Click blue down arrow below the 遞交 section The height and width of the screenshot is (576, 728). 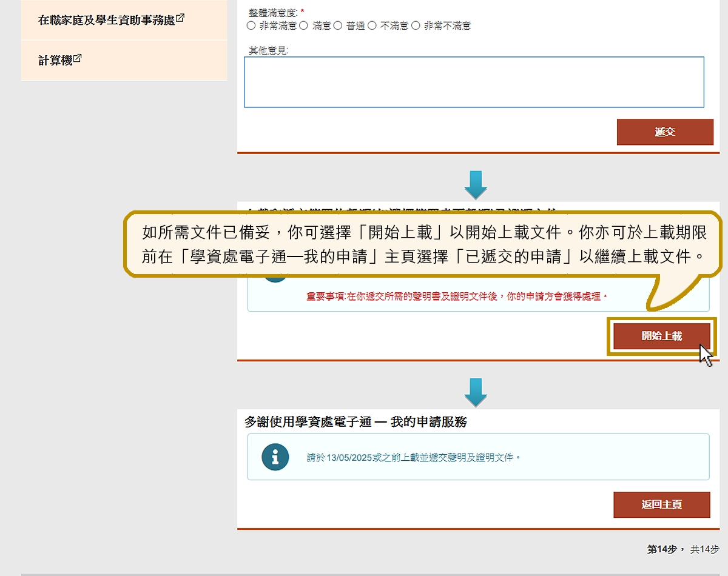(x=476, y=185)
